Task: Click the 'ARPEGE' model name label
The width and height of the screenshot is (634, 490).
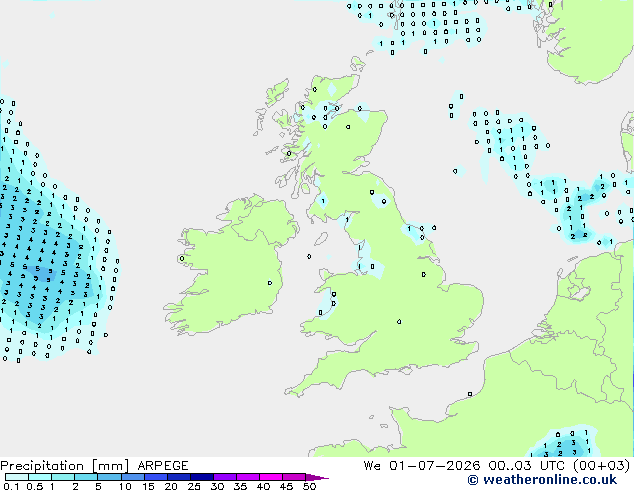Action: 163,466
